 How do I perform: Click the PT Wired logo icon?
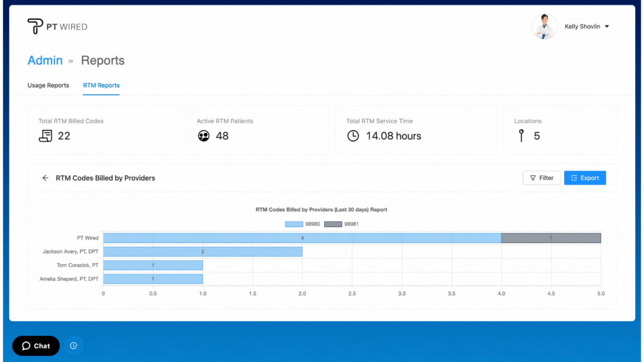click(35, 26)
